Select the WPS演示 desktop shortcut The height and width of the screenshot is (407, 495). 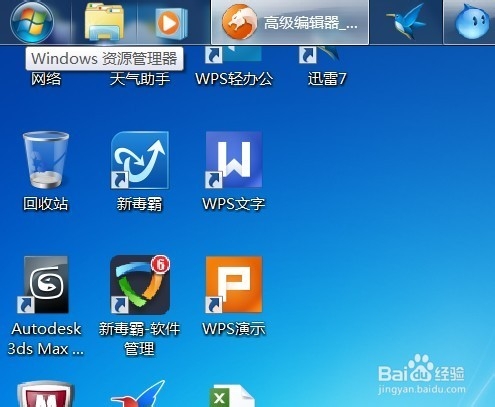[234, 285]
